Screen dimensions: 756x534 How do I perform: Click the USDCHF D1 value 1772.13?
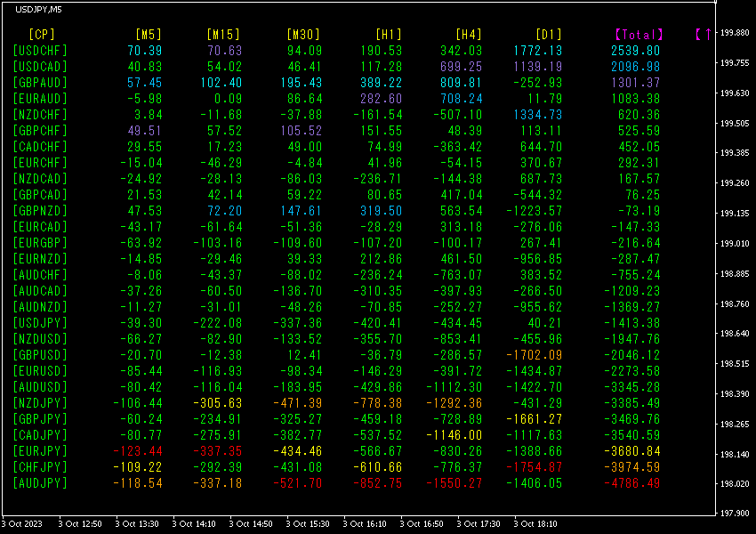tap(537, 51)
